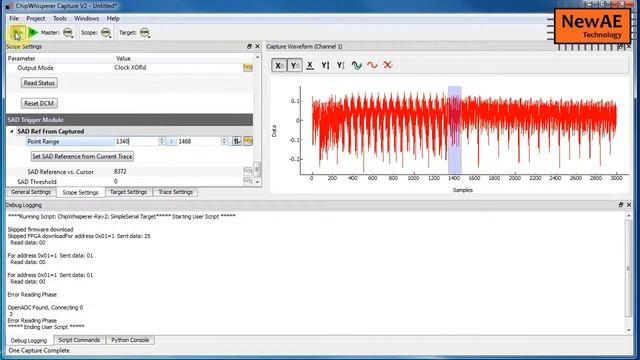The height and width of the screenshot is (360, 640).
Task: Open the File menu
Action: (14, 18)
